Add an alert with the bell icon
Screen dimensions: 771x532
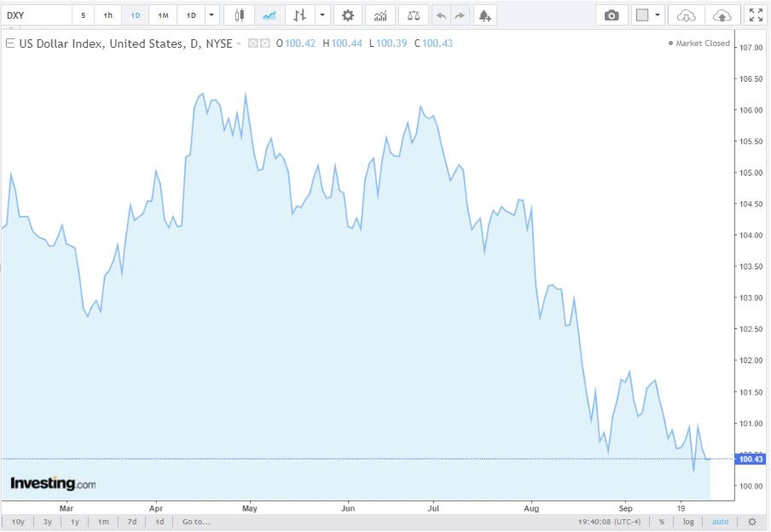(x=484, y=15)
